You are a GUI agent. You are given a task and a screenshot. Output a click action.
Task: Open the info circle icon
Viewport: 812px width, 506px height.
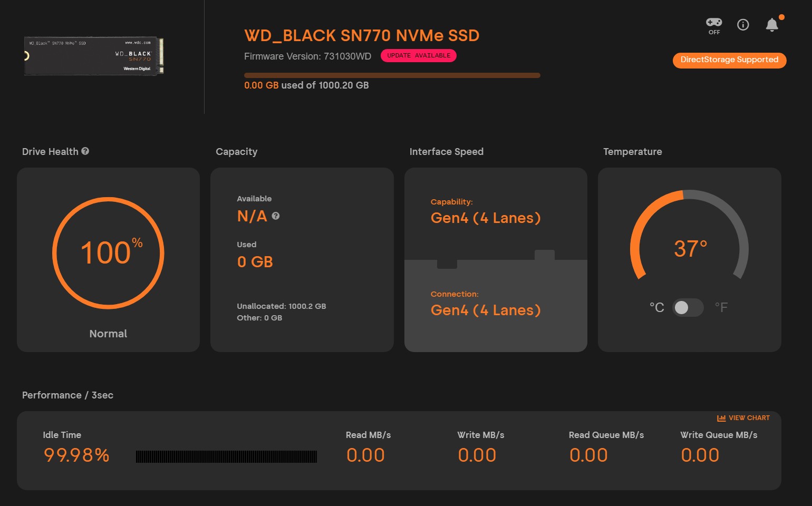pos(743,25)
